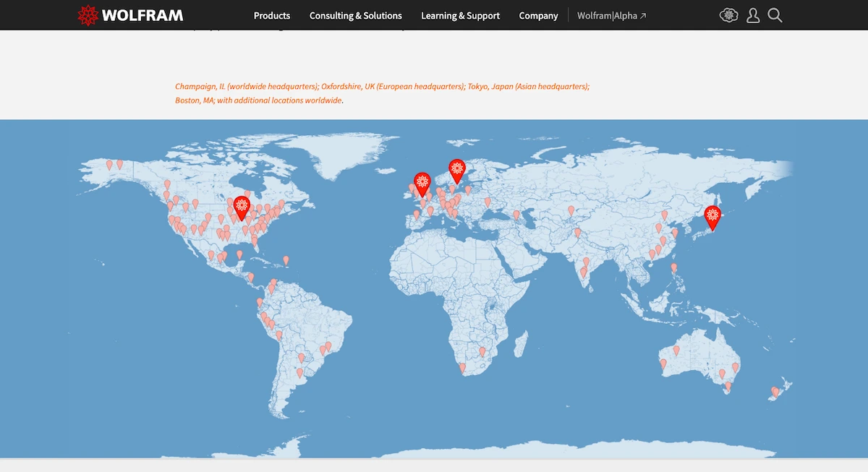This screenshot has width=868, height=472.
Task: Click the small pin in Puerto Rico
Action: tap(286, 259)
